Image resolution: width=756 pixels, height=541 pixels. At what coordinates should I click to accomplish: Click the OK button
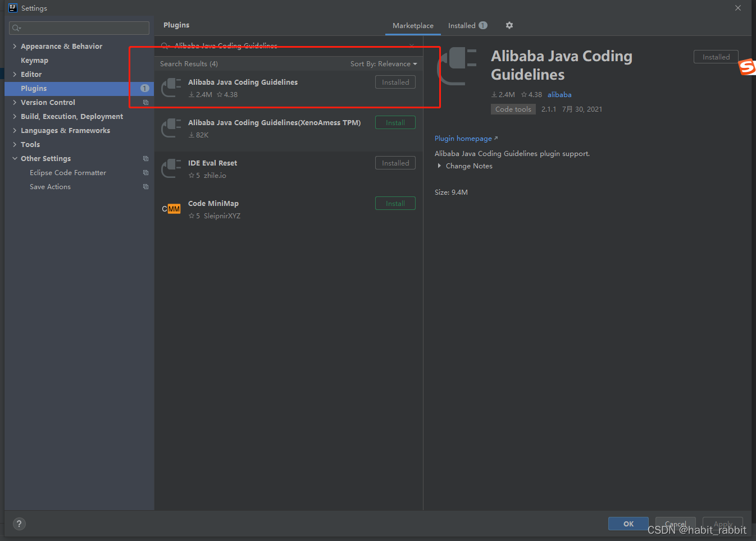pos(628,524)
